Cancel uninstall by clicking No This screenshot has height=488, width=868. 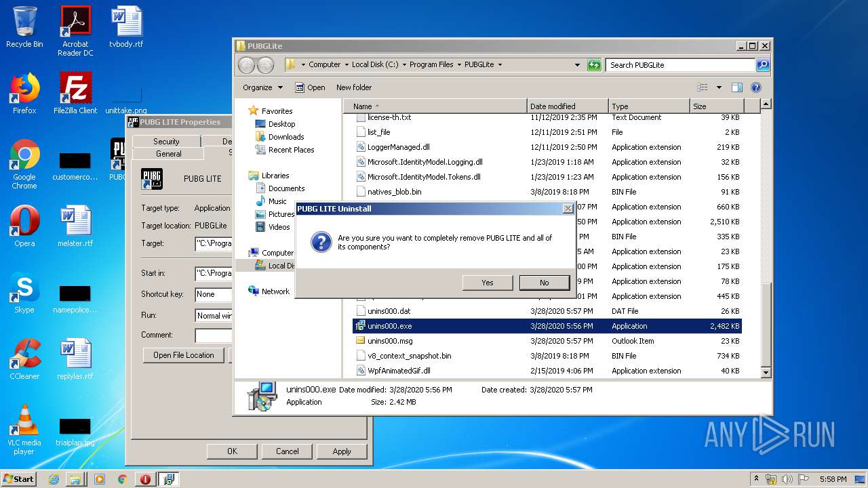point(544,283)
